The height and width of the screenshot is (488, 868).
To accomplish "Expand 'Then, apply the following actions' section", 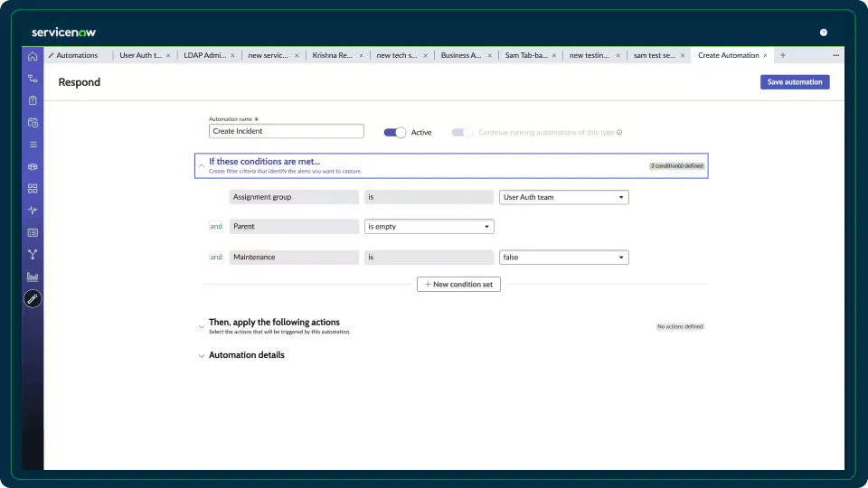I will click(x=274, y=323).
